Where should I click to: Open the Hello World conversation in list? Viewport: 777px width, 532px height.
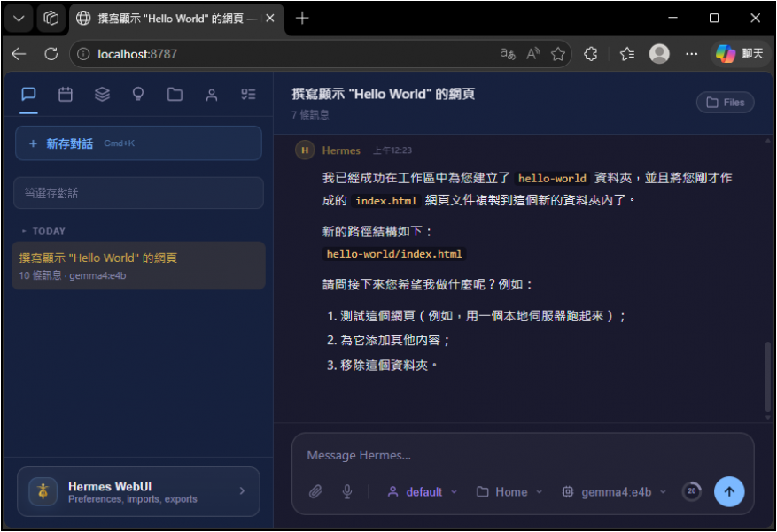tap(138, 266)
